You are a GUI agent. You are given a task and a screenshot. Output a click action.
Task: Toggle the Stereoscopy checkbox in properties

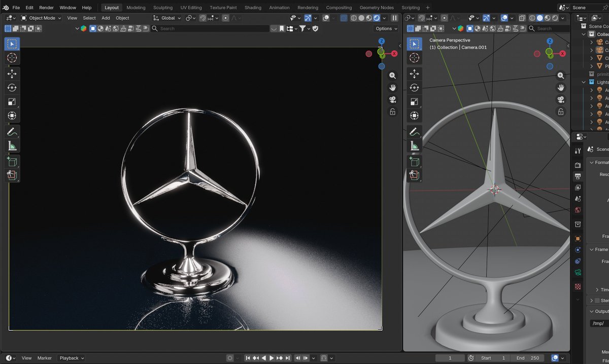click(x=597, y=301)
